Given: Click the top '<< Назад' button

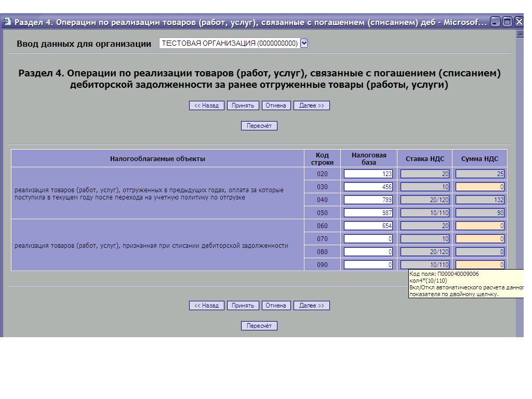Looking at the screenshot, I should coord(207,105).
